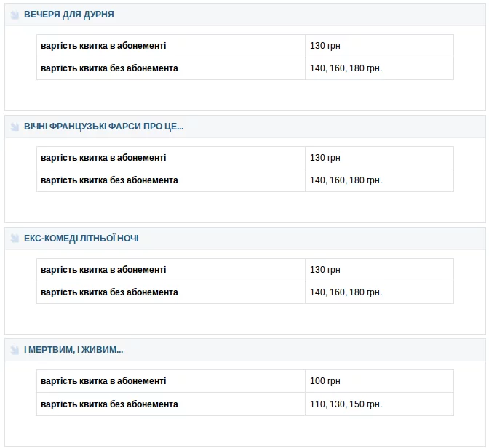
Task: Click subscription ticket label under ВЕЧЕРЯ ДЛЯ ДУРНЯ
Action: tap(103, 46)
